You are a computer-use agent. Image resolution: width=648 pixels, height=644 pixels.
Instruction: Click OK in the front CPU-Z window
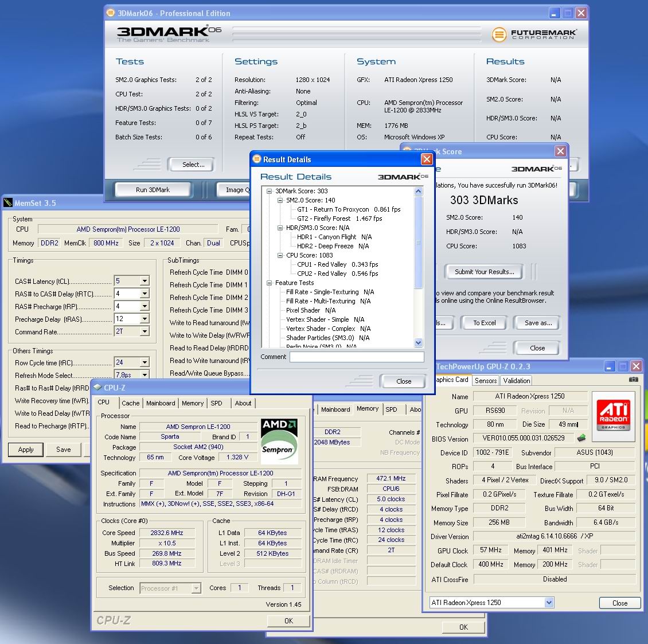288,620
